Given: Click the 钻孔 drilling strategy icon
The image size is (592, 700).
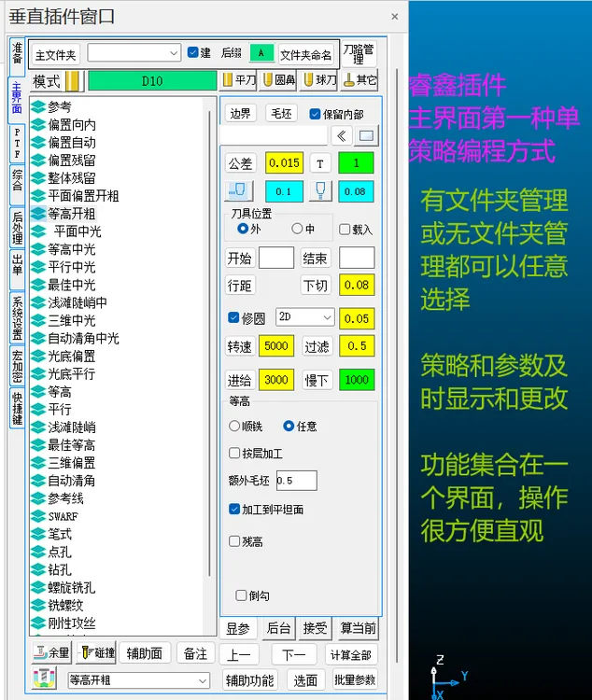Looking at the screenshot, I should point(39,569).
